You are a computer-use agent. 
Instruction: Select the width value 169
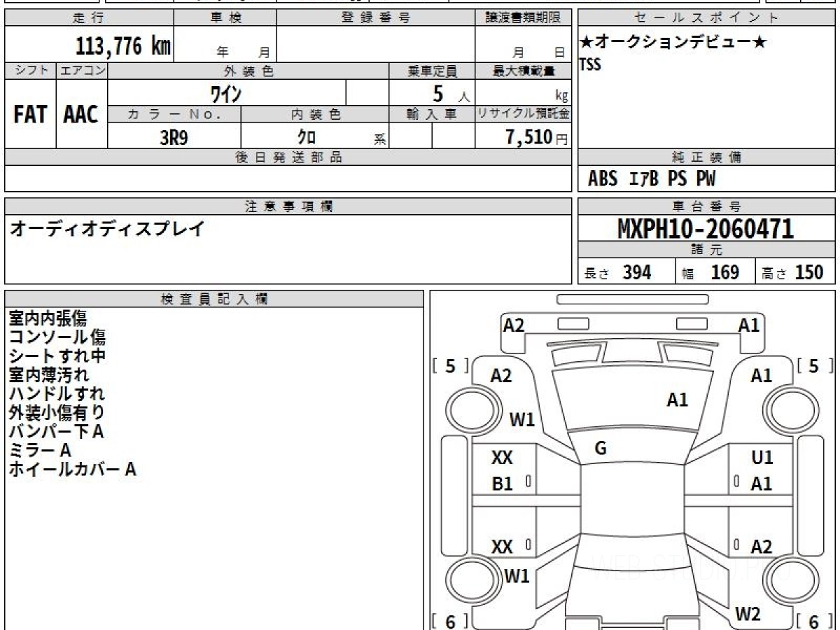tap(724, 272)
